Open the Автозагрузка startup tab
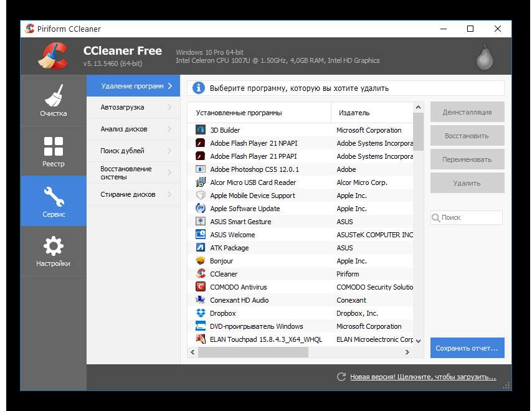Screen dimensions: 532x411 pos(133,107)
